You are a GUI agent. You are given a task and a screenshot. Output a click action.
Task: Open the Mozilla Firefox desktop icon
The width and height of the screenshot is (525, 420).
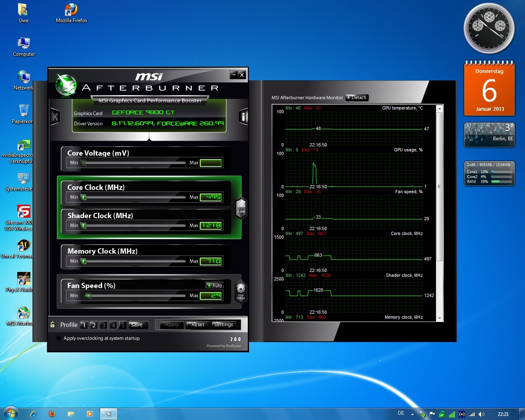(x=71, y=13)
